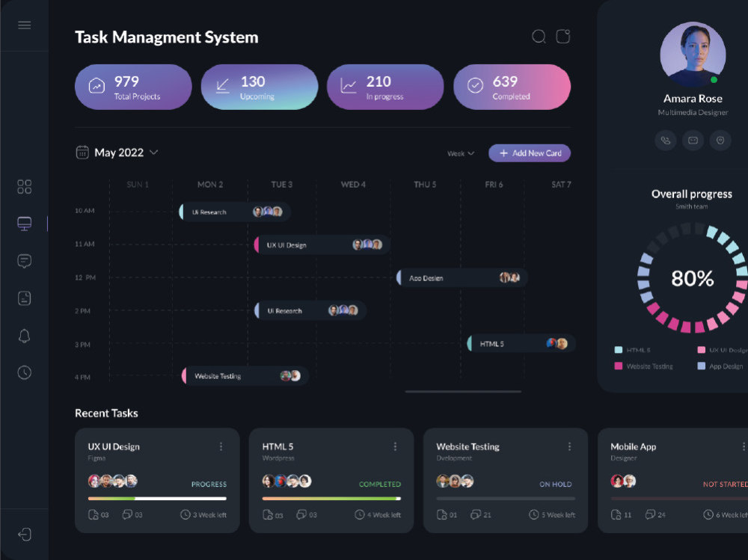Image resolution: width=748 pixels, height=560 pixels.
Task: Open the clock history icon in sidebar
Action: pyautogui.click(x=25, y=372)
